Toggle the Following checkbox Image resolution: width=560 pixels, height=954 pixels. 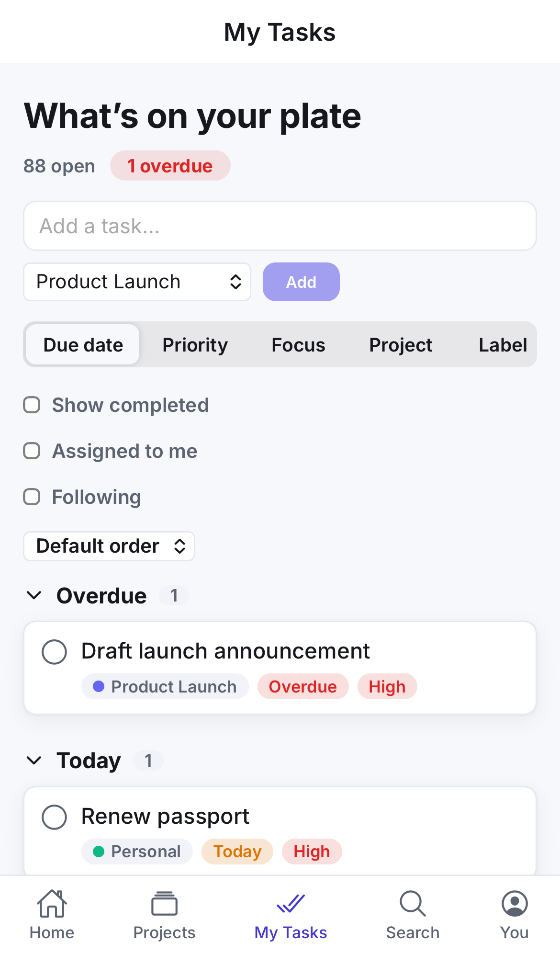click(32, 497)
